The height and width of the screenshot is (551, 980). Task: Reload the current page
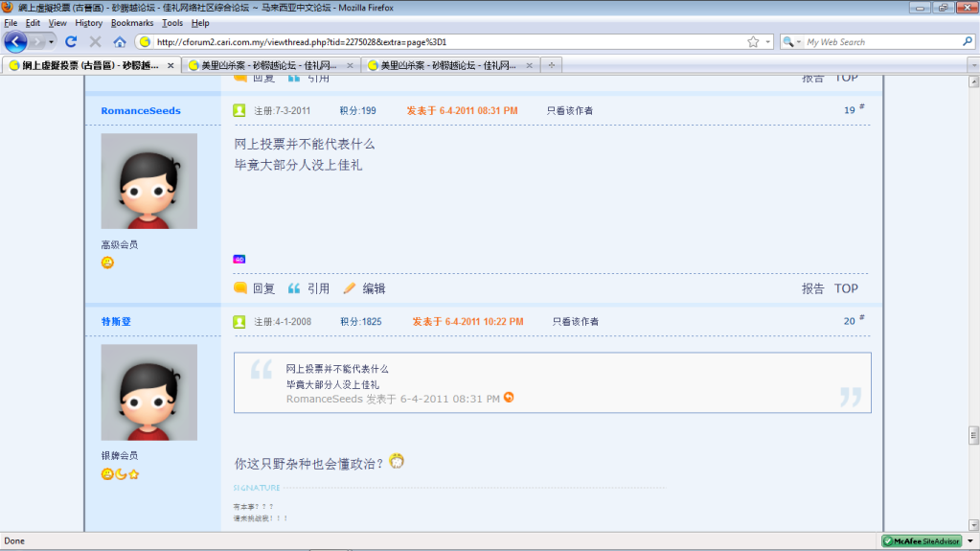[x=71, y=42]
